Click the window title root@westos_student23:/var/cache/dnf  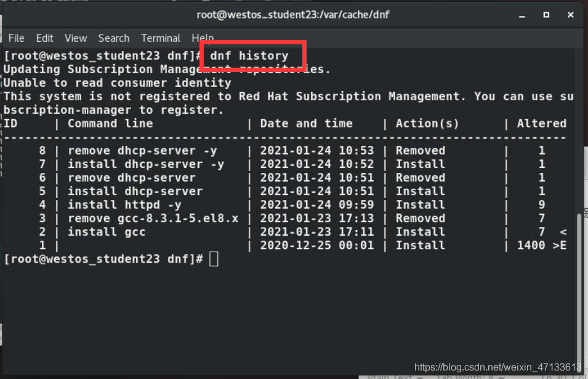[x=293, y=15]
